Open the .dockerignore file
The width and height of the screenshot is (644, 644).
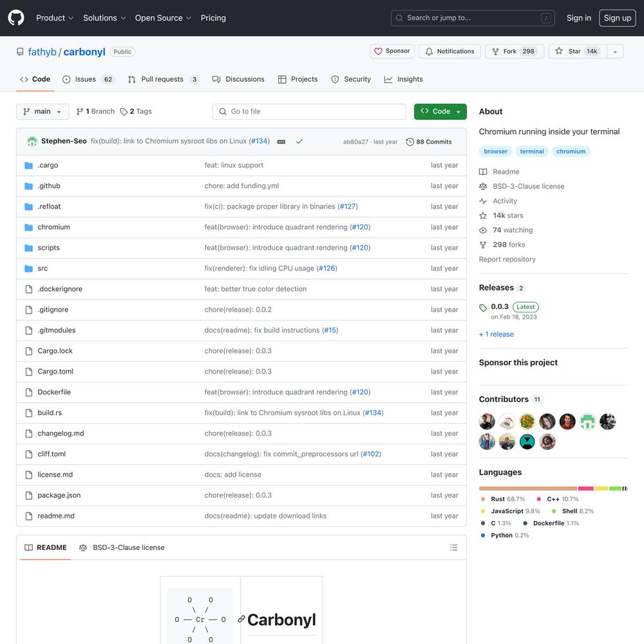coord(60,289)
